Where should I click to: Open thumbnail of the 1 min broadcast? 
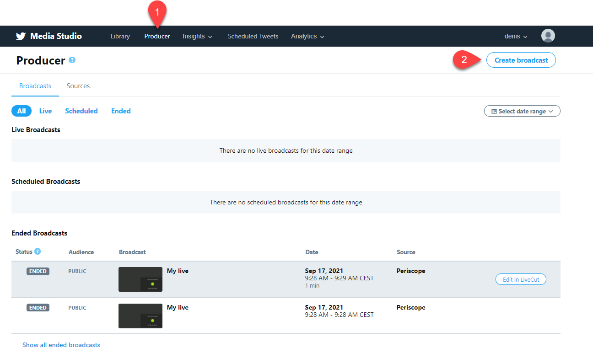click(x=140, y=279)
